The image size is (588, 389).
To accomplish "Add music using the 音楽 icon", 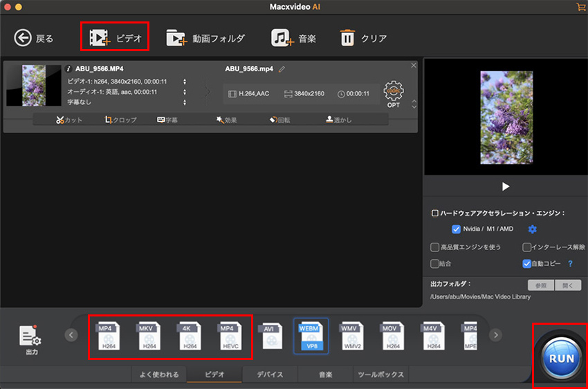I will click(282, 38).
